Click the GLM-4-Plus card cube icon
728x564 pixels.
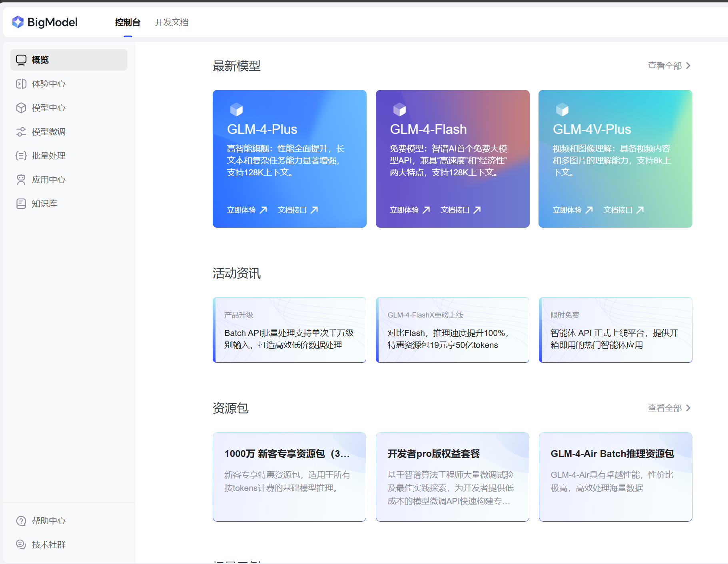pos(237,109)
